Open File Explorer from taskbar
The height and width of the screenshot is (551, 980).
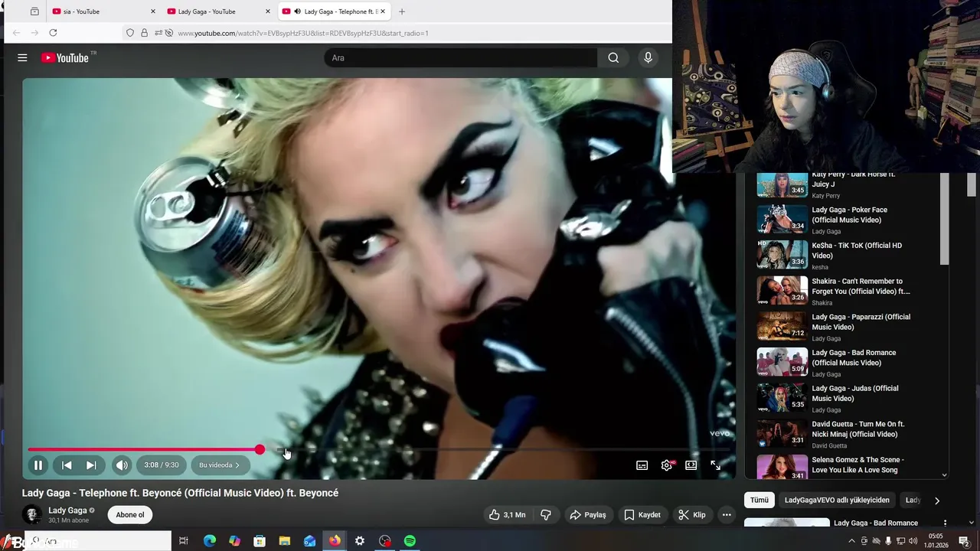tap(285, 541)
